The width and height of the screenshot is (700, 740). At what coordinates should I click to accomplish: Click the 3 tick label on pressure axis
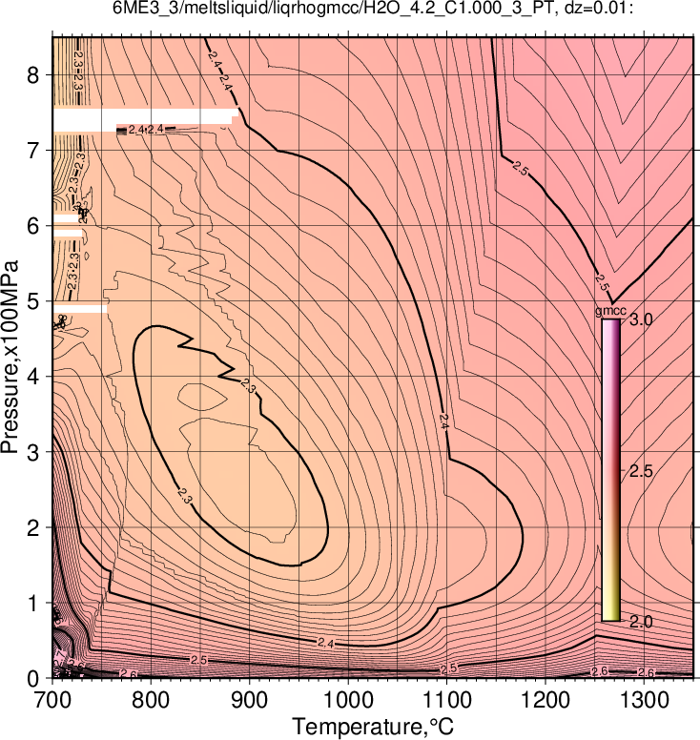(33, 452)
